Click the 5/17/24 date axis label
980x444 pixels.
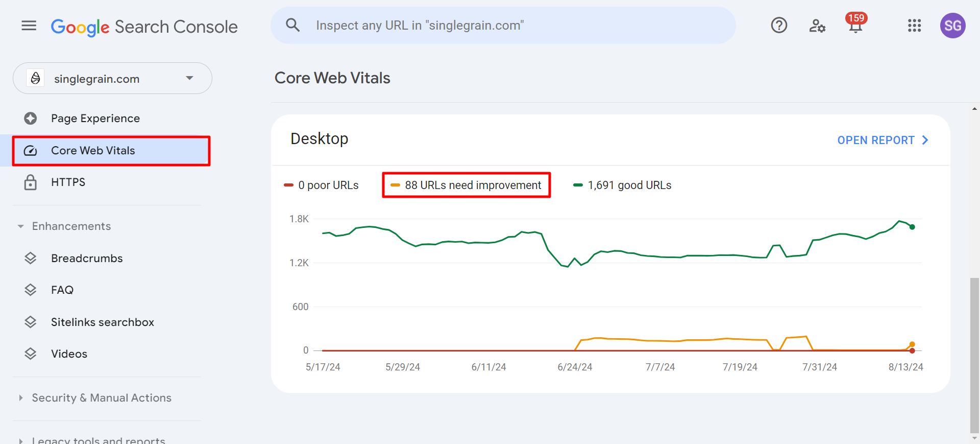[x=323, y=367]
